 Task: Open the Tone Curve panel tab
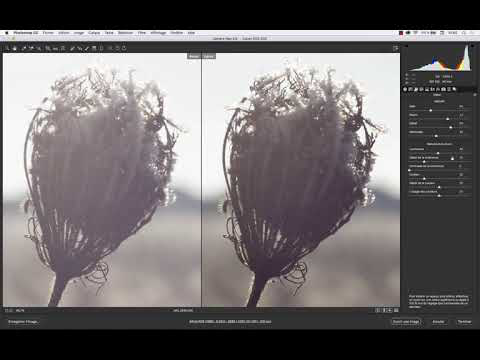[411, 89]
